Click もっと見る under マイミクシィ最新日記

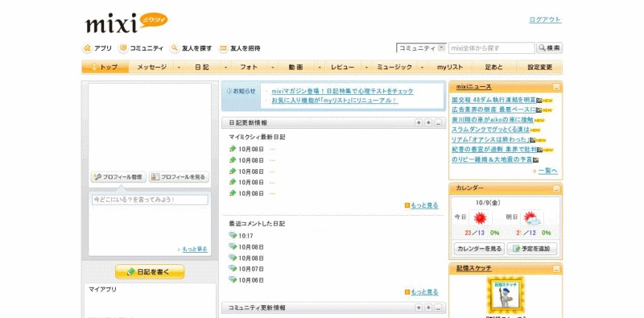(424, 205)
